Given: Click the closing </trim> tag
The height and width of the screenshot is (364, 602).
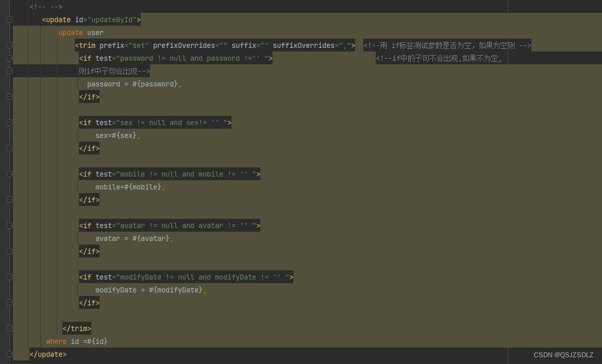Looking at the screenshot, I should click(x=77, y=328).
